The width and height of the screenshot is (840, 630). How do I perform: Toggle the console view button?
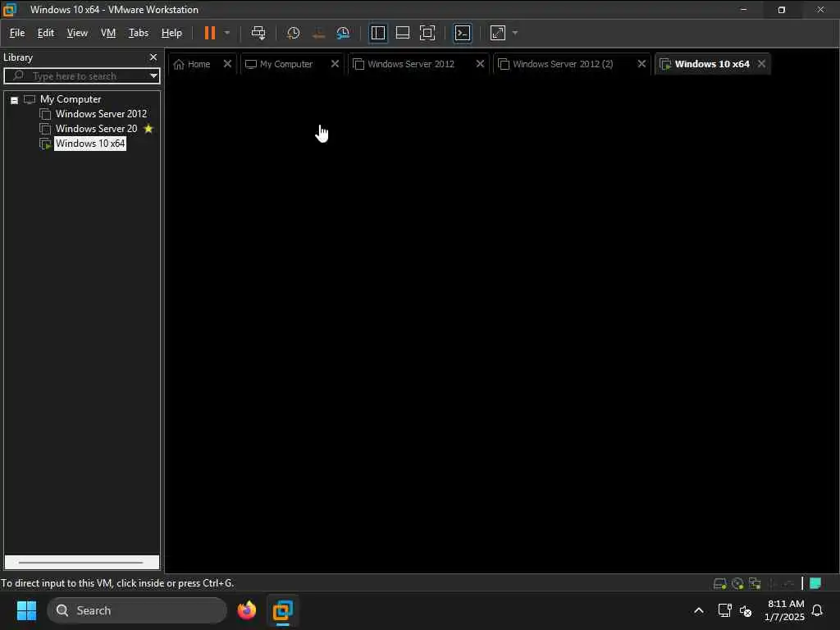click(x=463, y=33)
